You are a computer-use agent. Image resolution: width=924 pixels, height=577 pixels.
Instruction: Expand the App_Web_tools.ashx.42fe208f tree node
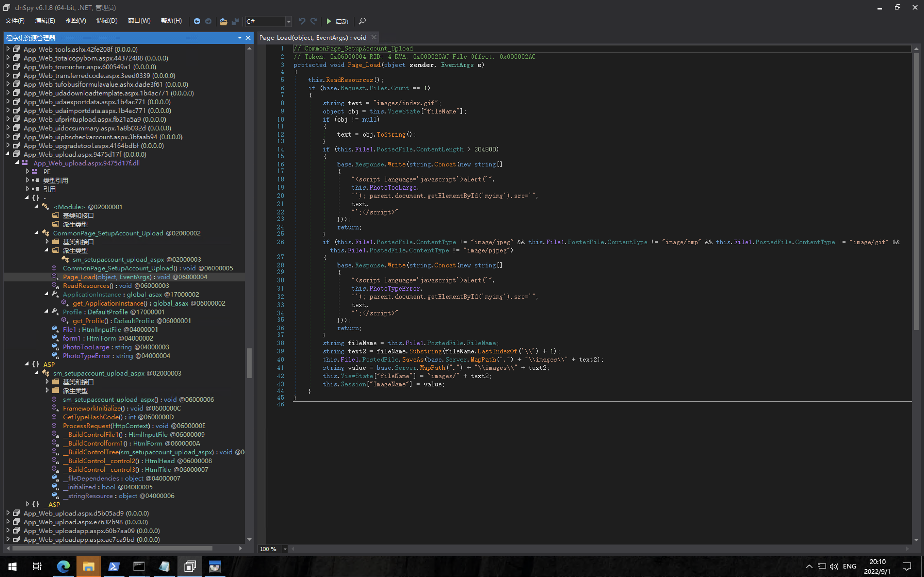(x=8, y=49)
